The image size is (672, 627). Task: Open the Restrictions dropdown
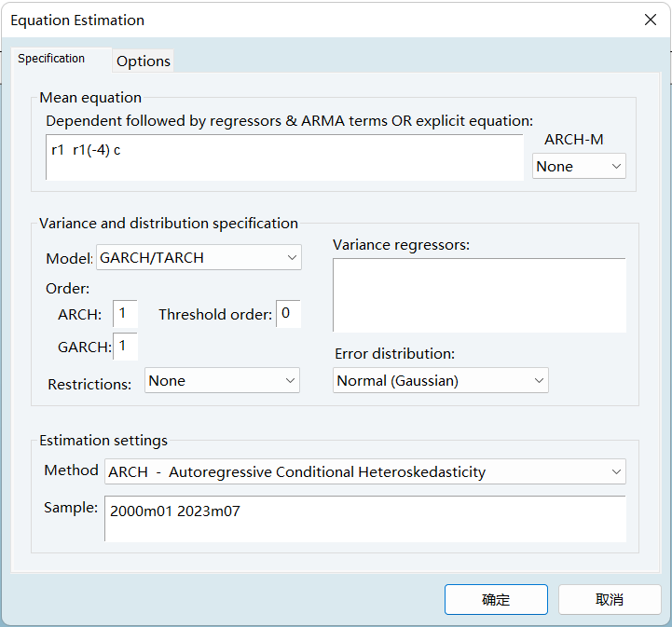(x=222, y=380)
